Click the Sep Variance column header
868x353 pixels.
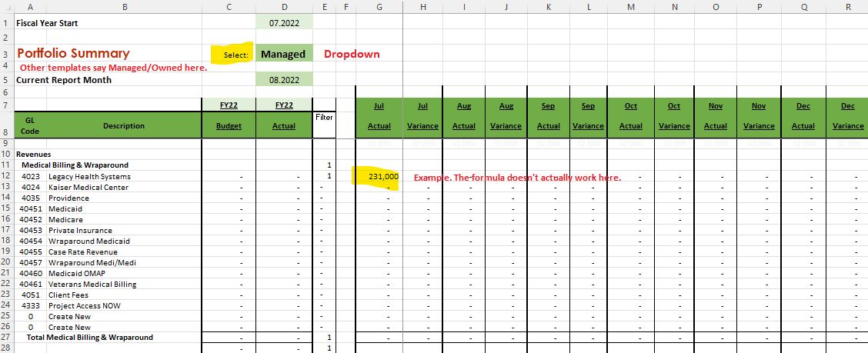589,125
